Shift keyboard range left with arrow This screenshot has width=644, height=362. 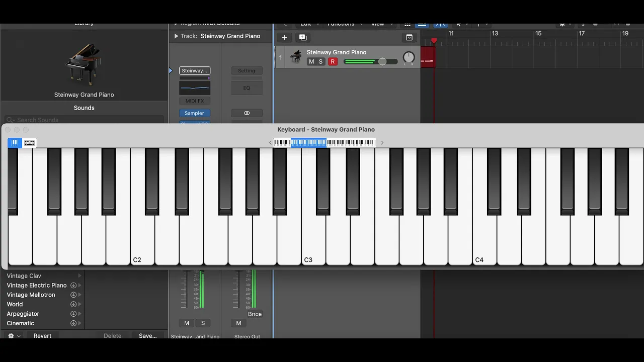click(270, 143)
